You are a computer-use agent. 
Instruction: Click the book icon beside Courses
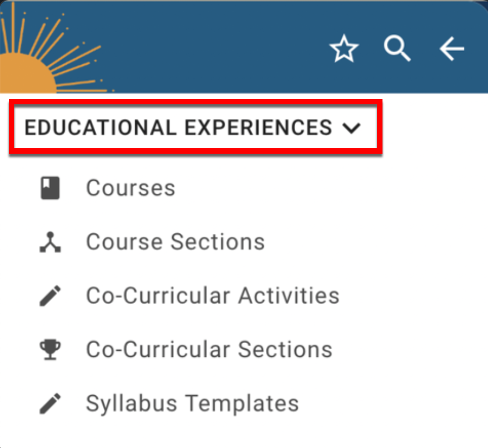pyautogui.click(x=51, y=188)
